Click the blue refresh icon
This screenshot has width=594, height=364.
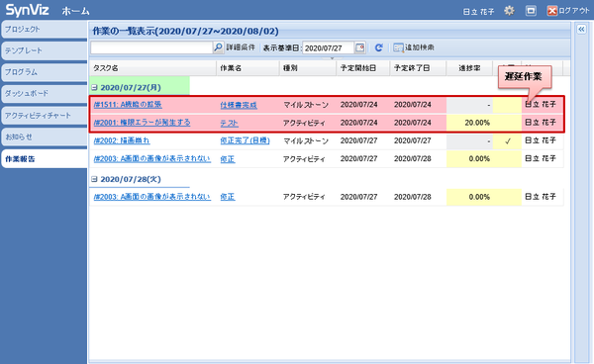click(x=378, y=47)
